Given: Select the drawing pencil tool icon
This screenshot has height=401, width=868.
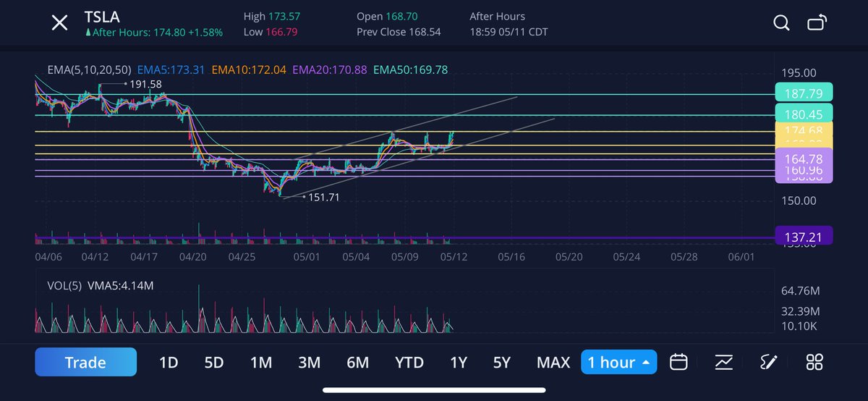Looking at the screenshot, I should click(x=769, y=362).
